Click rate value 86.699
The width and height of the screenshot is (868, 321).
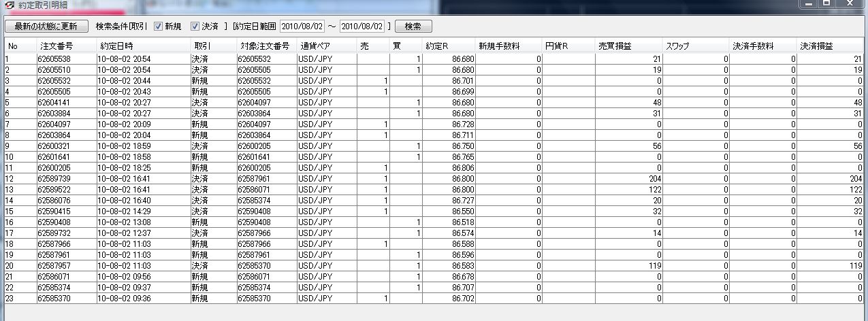[462, 90]
